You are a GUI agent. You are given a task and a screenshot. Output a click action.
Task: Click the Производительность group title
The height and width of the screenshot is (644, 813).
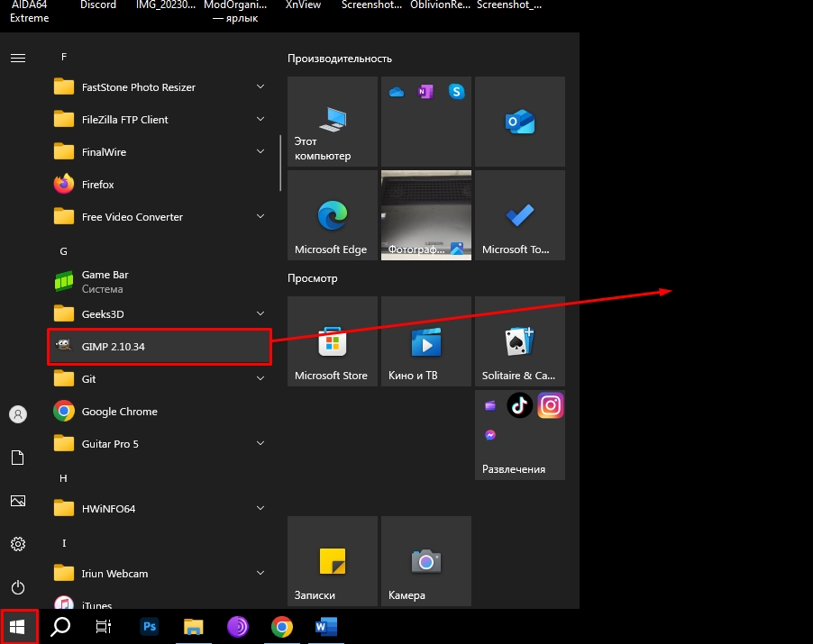(340, 59)
